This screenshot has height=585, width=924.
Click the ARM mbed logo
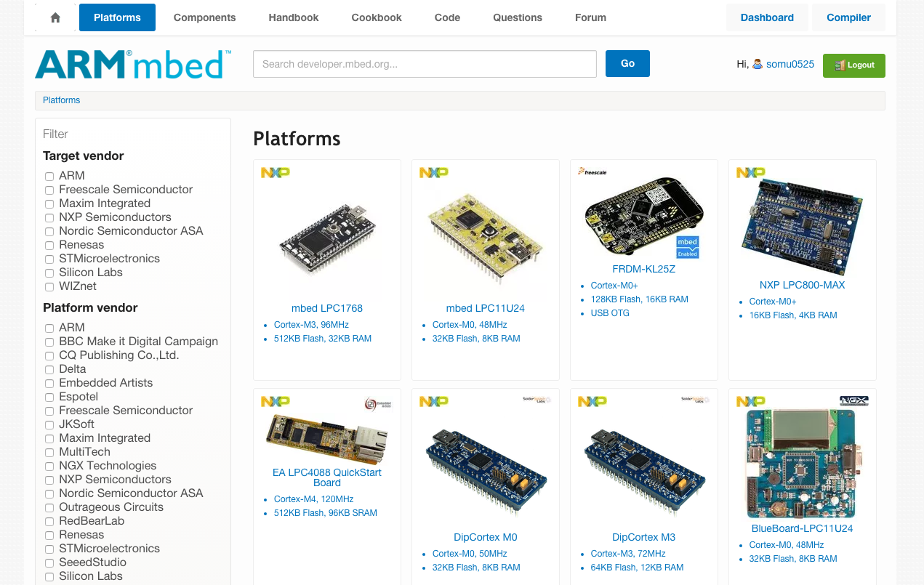[131, 64]
